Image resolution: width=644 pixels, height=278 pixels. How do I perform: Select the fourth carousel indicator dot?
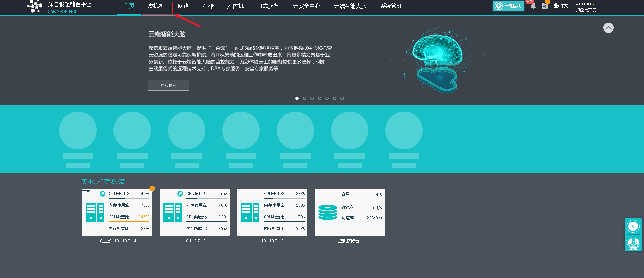click(x=320, y=98)
